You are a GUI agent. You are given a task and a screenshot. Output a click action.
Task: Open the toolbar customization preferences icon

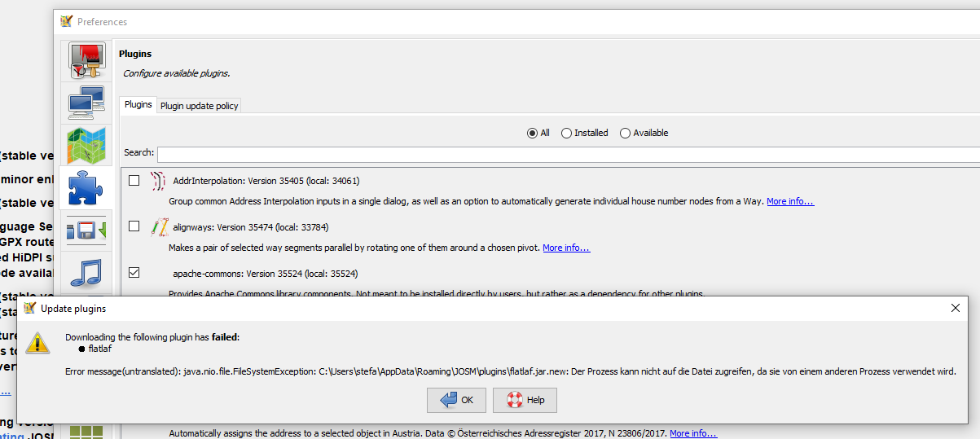(x=86, y=230)
